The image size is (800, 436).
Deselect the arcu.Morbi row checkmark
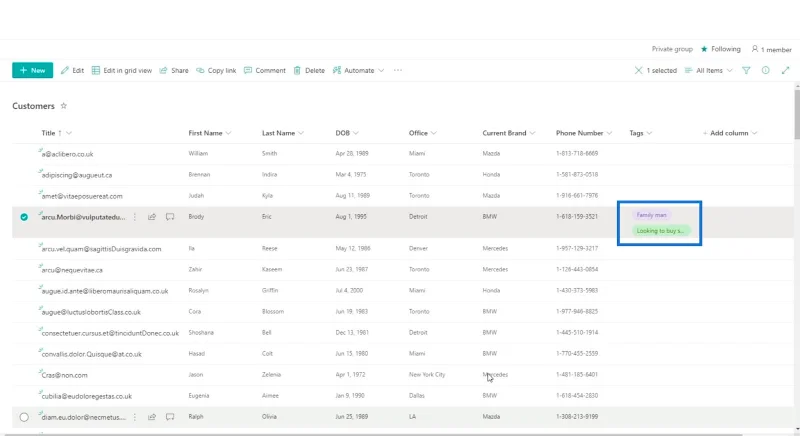(x=24, y=217)
